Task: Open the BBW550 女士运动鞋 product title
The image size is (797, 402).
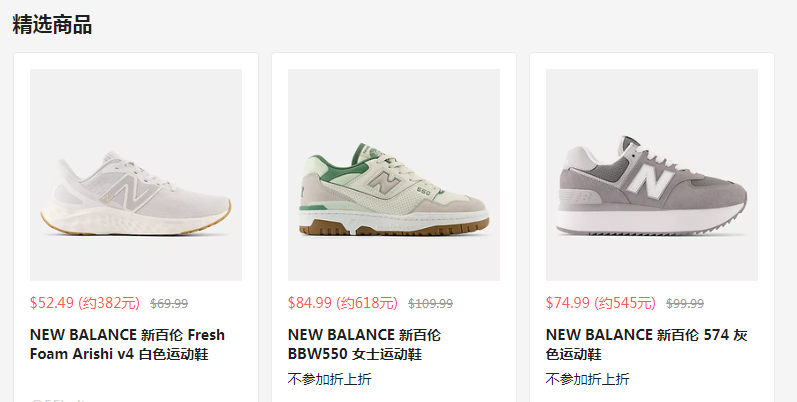Action: pyautogui.click(x=364, y=344)
